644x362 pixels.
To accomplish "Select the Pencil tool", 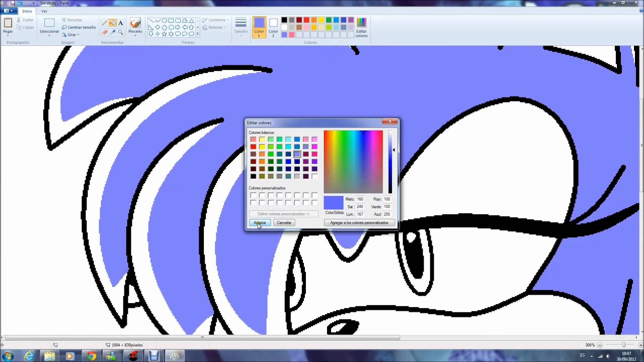I will (x=104, y=23).
